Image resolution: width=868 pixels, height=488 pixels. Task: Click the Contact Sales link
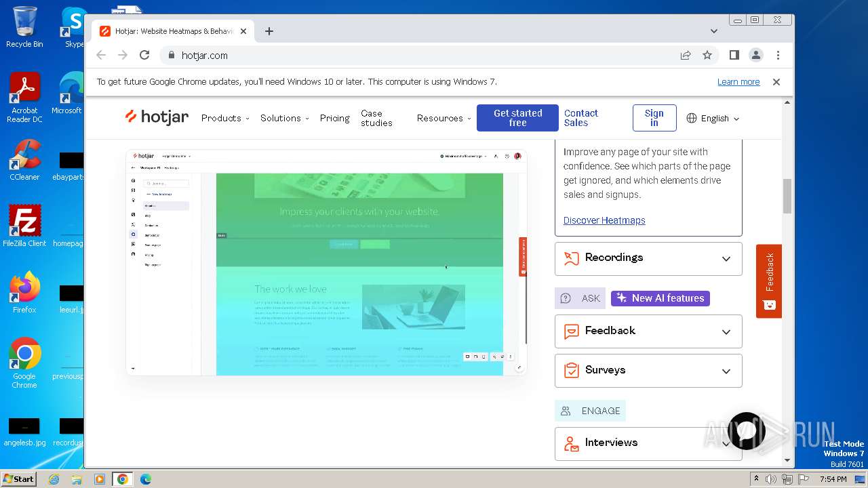pyautogui.click(x=581, y=118)
